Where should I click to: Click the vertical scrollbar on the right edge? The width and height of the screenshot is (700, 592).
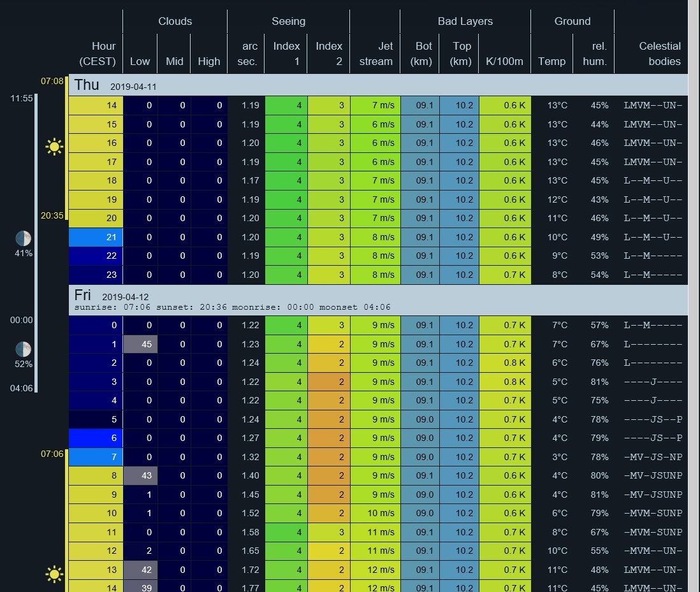point(694,296)
